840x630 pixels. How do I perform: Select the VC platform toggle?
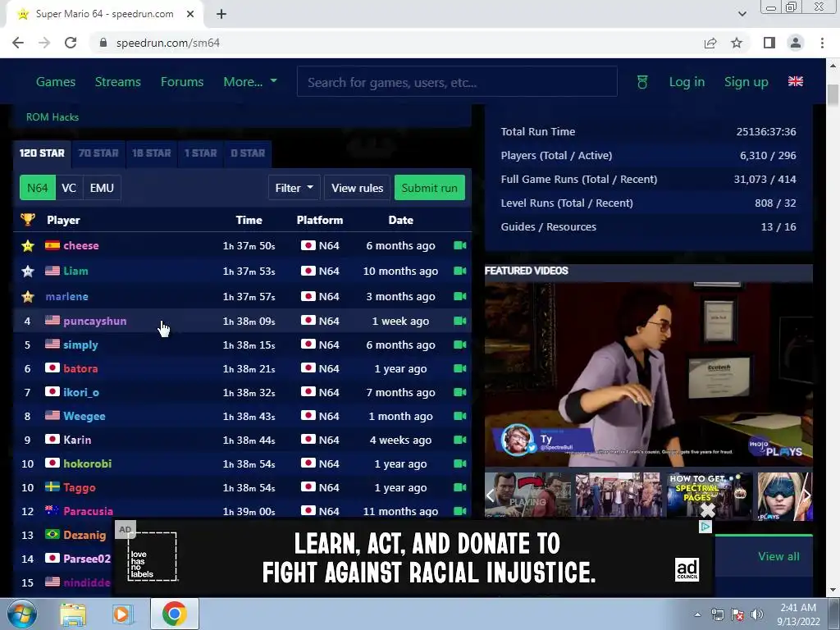point(69,188)
